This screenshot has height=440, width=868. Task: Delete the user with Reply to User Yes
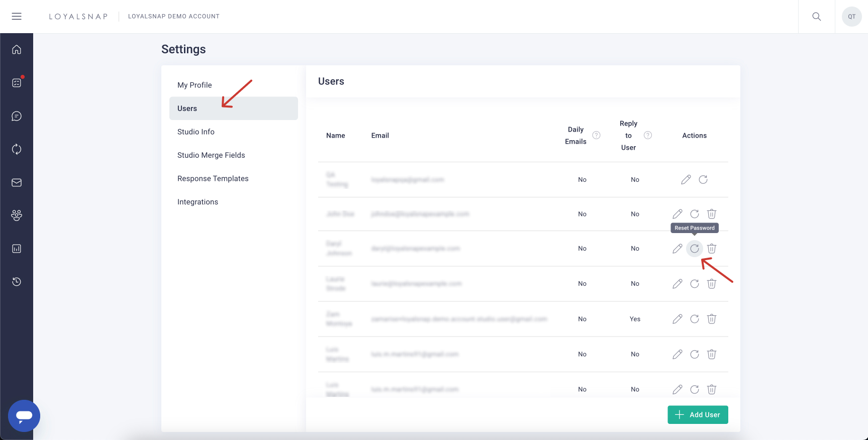point(711,319)
